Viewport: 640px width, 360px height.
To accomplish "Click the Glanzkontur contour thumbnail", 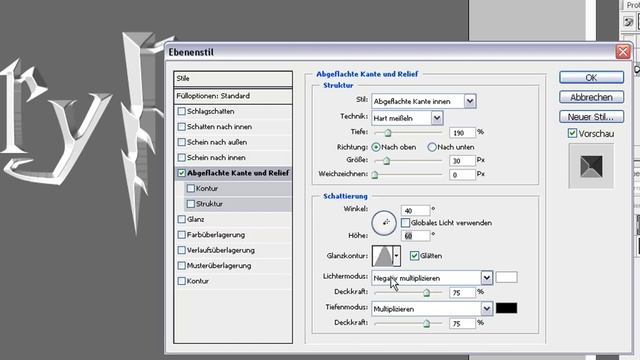I will [x=382, y=256].
